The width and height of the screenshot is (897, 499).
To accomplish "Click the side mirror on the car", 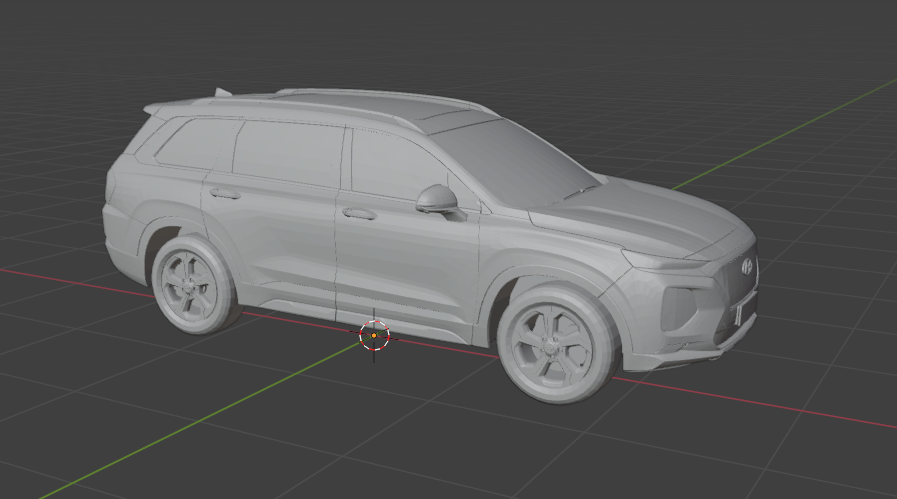I will coord(440,202).
